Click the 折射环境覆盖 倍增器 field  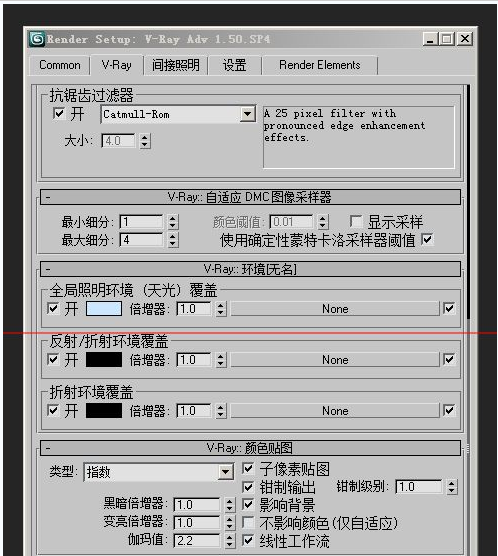[194, 411]
